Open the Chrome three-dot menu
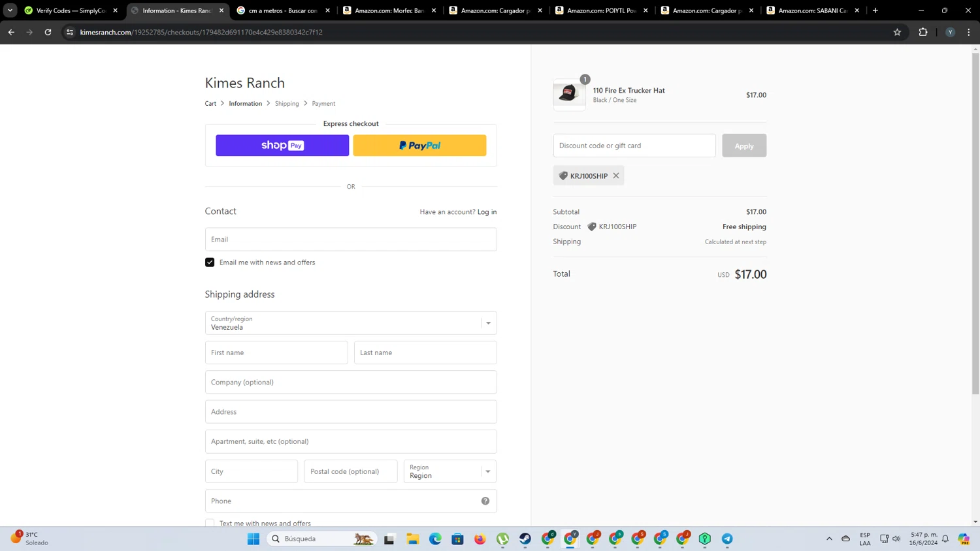980x551 pixels. pos(969,32)
